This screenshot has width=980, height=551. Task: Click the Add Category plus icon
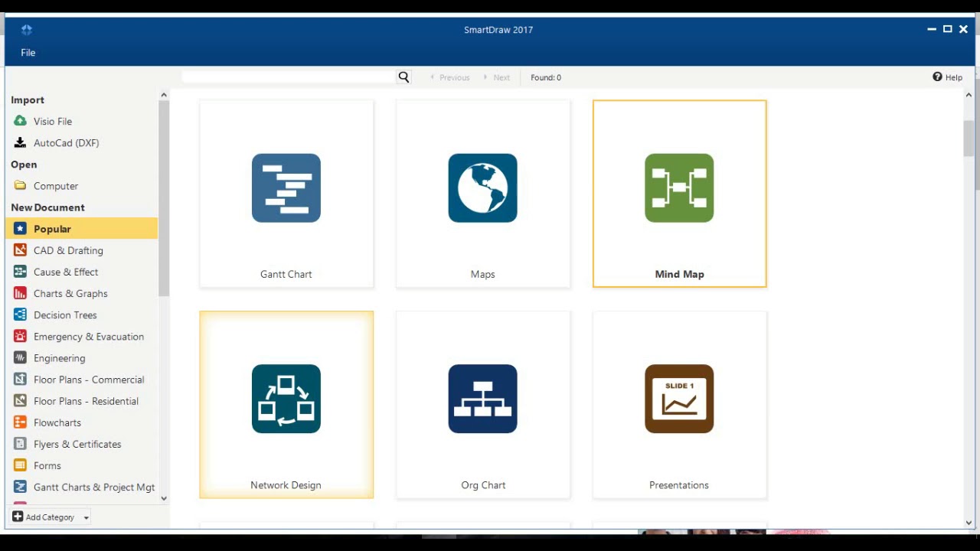(x=18, y=517)
